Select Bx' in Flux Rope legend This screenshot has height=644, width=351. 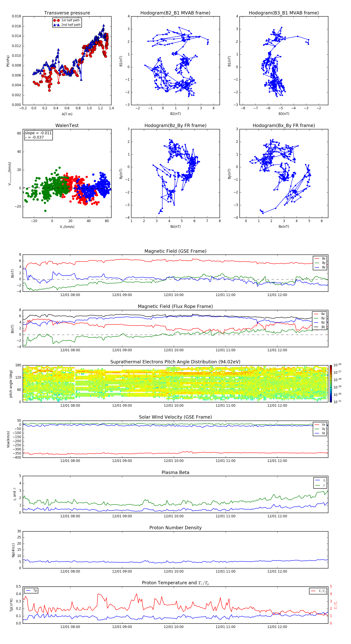pyautogui.click(x=320, y=314)
